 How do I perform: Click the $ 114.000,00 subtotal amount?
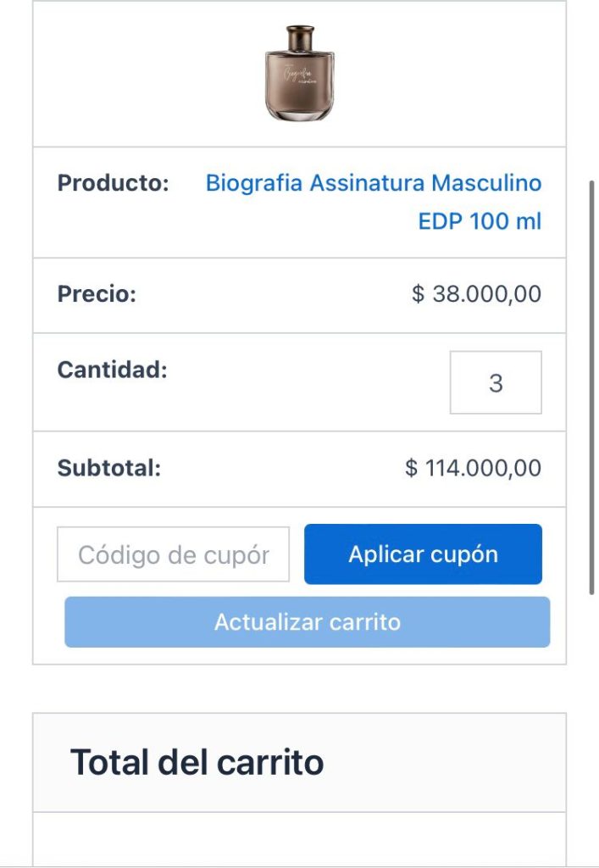tap(473, 468)
